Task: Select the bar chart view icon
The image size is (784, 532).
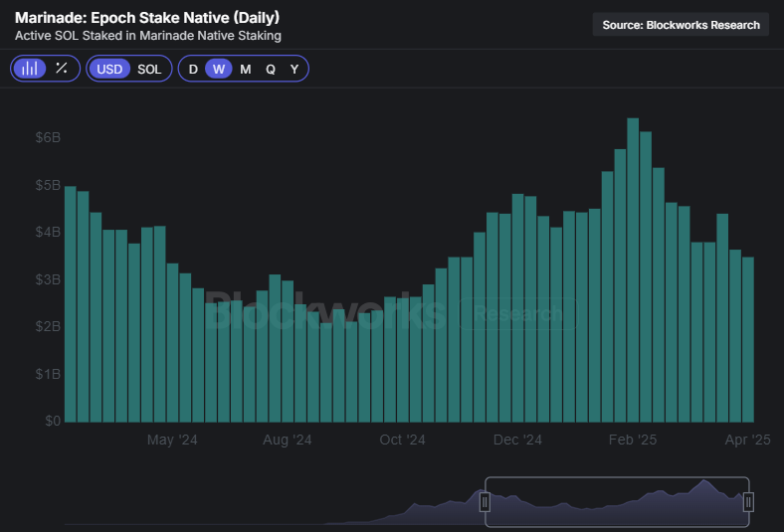Action: [x=30, y=69]
